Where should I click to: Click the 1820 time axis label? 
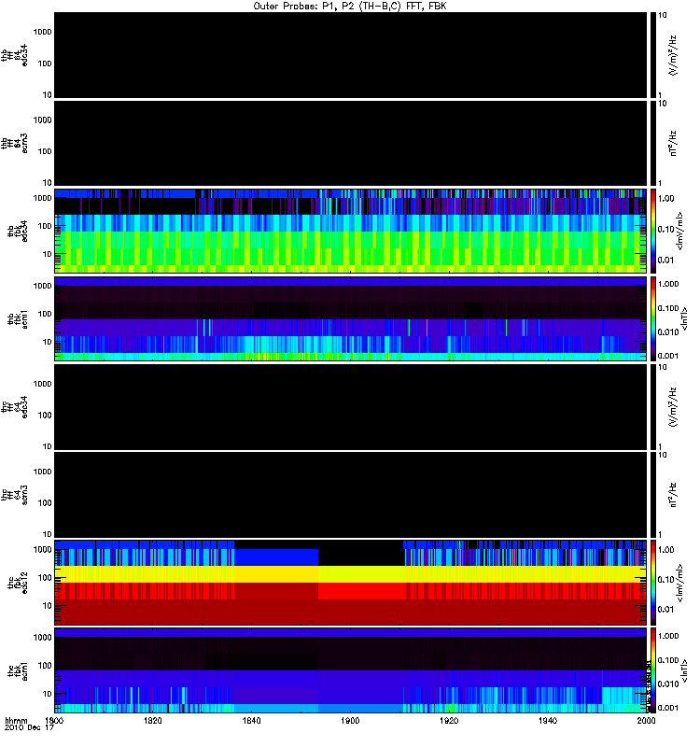[x=152, y=721]
